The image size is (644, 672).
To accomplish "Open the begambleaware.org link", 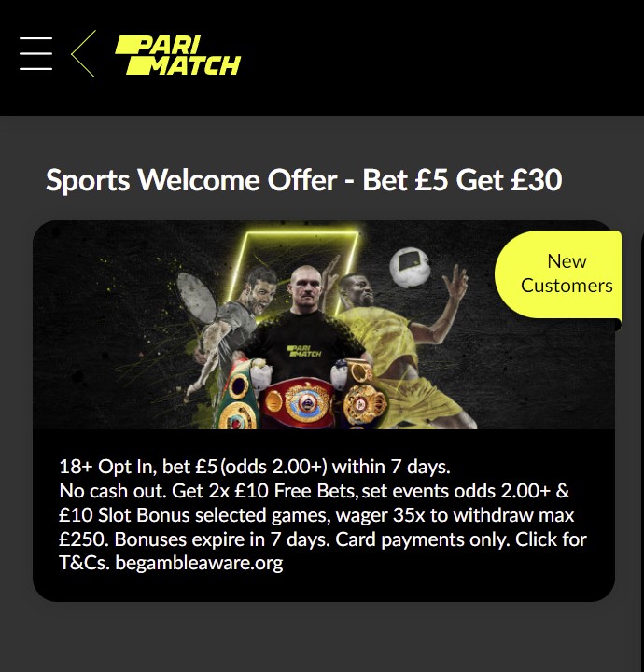I will (199, 563).
